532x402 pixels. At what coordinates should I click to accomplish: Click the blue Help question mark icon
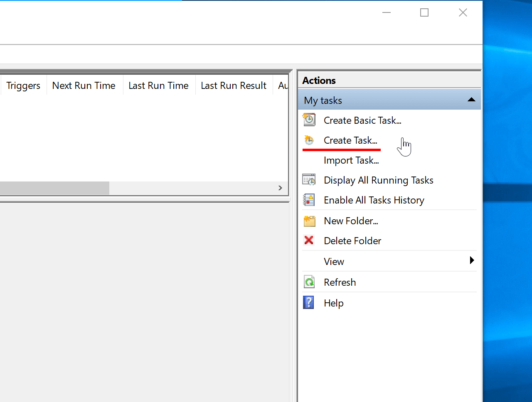point(309,303)
